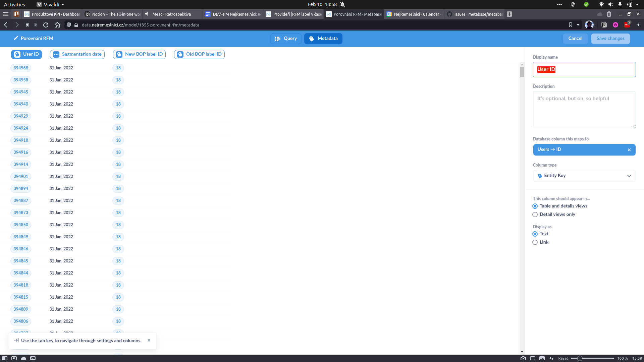Image resolution: width=644 pixels, height=362 pixels.
Task: Open Vivaldi Mail from the status bar
Action: [x=33, y=358]
